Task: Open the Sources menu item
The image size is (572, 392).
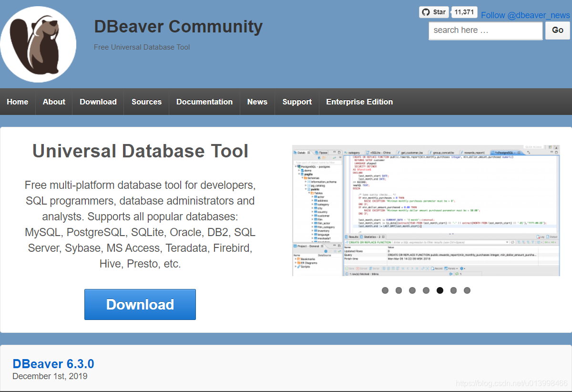Action: [146, 102]
